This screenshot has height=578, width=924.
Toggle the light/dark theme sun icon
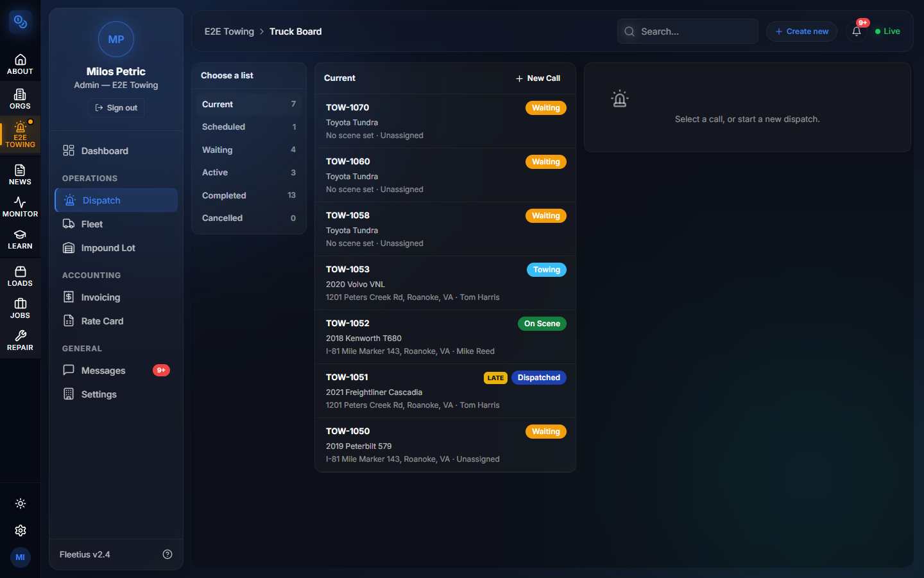click(x=21, y=504)
